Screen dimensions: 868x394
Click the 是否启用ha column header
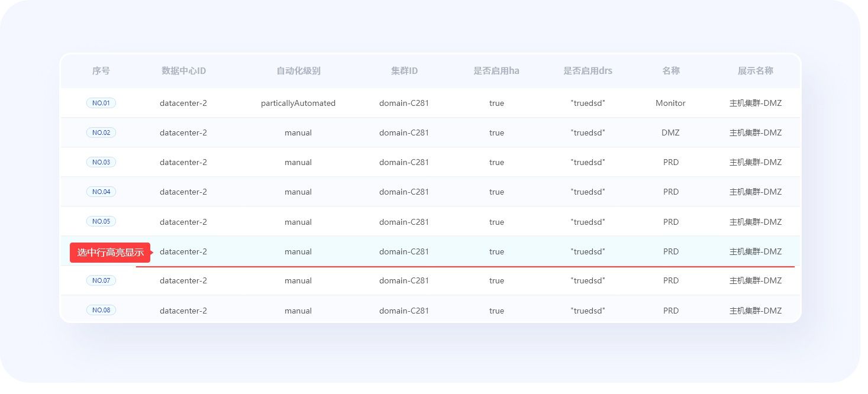coord(496,71)
